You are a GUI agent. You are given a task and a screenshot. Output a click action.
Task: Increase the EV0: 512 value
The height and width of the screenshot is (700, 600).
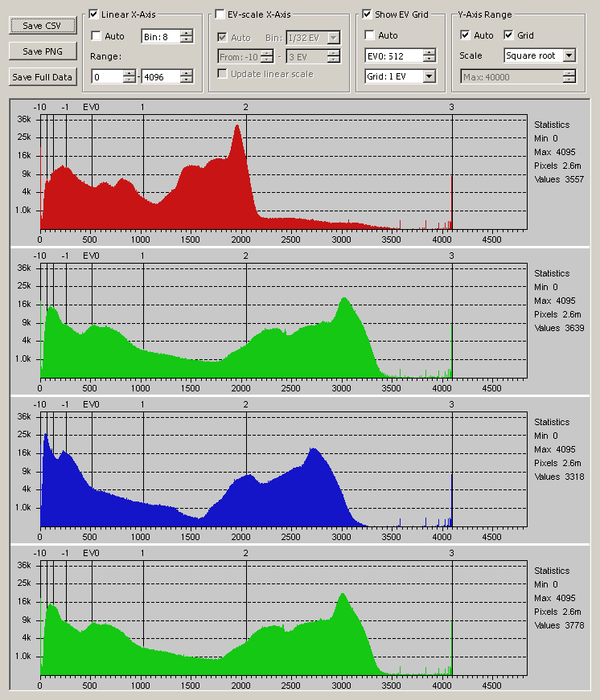coord(429,52)
